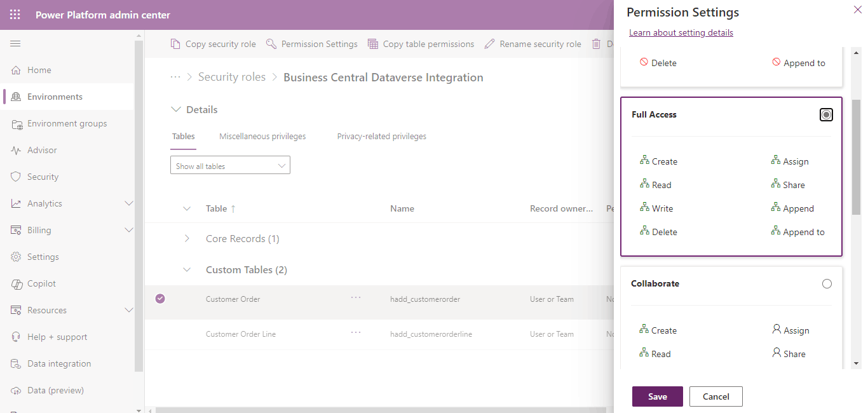Open the Show all tables dropdown
The width and height of the screenshot is (868, 413).
[230, 166]
